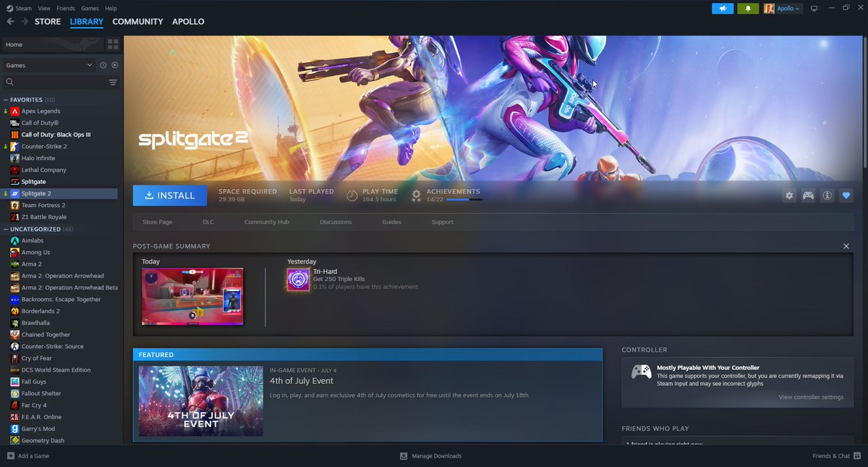Open today's gameplay screenshot thumbnail
Screen dimensions: 868x467
tap(192, 296)
